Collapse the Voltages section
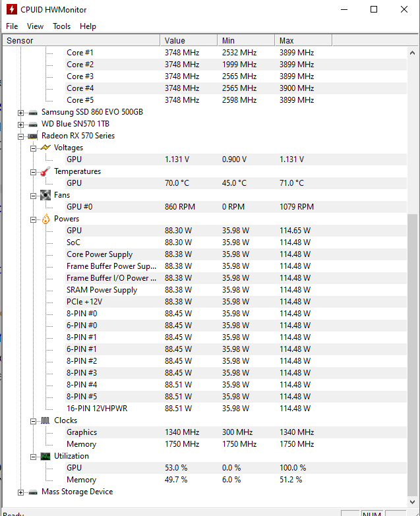420x516 pixels. tap(33, 148)
